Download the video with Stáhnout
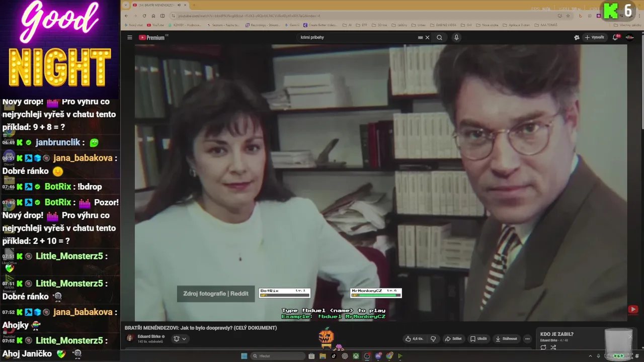Screen dimensions: 644x362 coord(507,338)
